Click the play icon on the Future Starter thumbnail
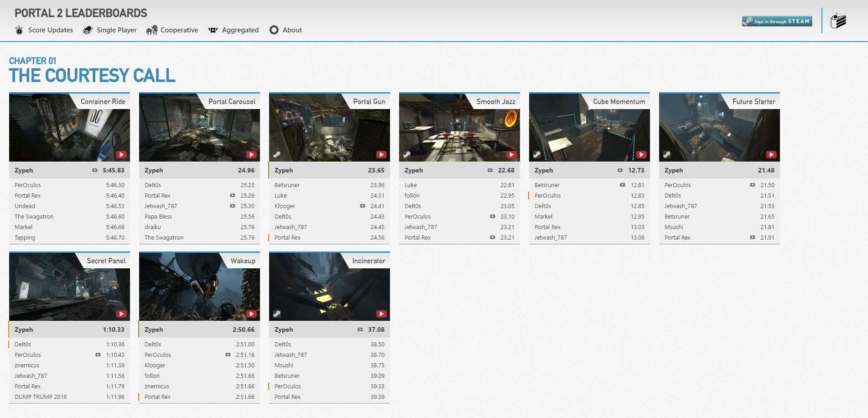 [x=771, y=154]
